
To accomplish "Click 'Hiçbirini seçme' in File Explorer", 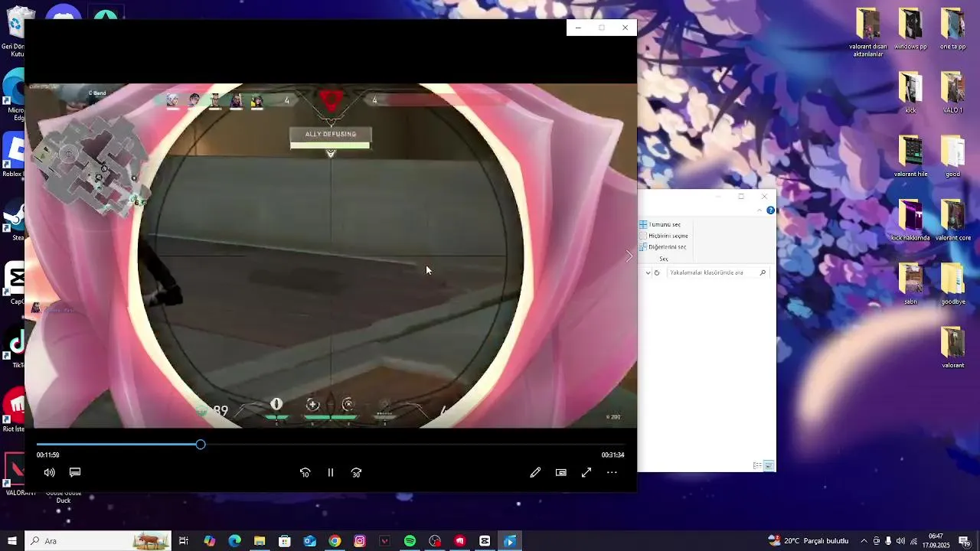I will [x=664, y=236].
